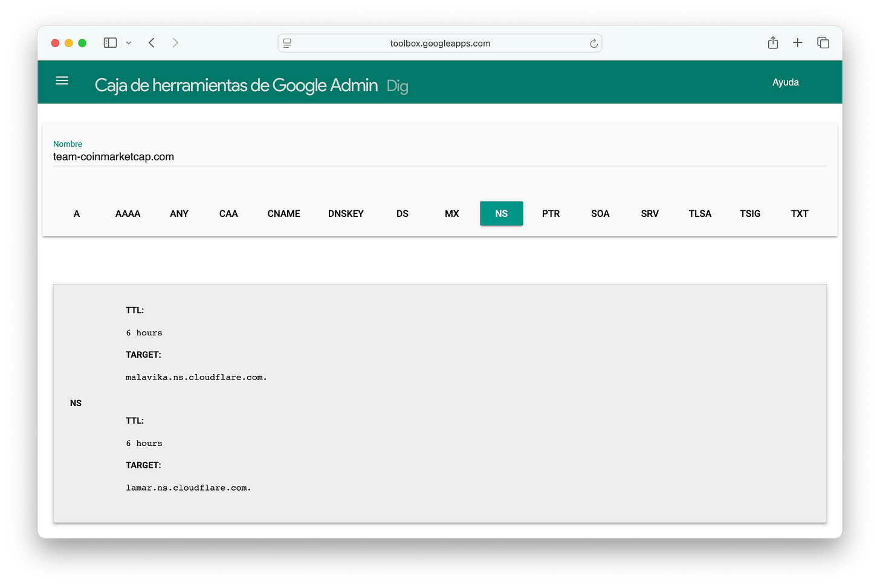Query MX records
880x588 pixels.
pyautogui.click(x=452, y=214)
